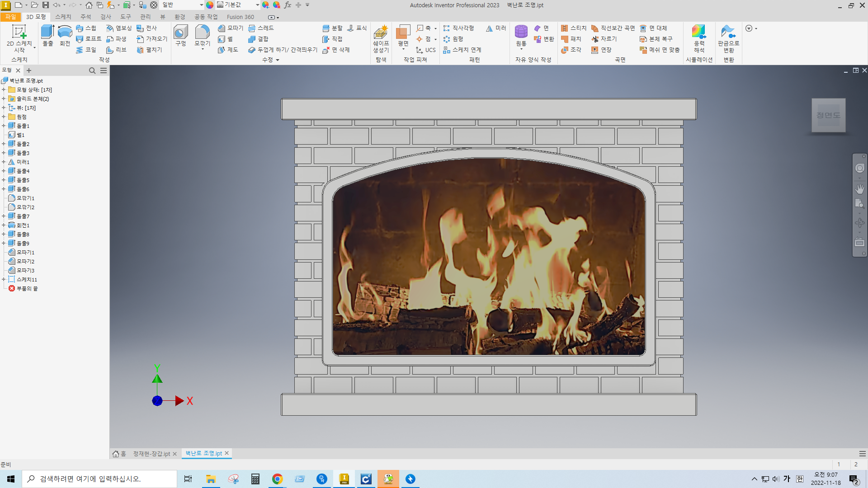
Task: Open the taskbar Calculator app
Action: (x=255, y=479)
